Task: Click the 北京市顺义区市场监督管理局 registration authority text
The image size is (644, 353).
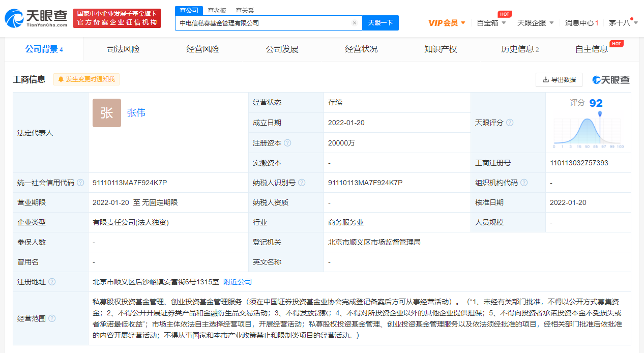Action: [x=374, y=242]
